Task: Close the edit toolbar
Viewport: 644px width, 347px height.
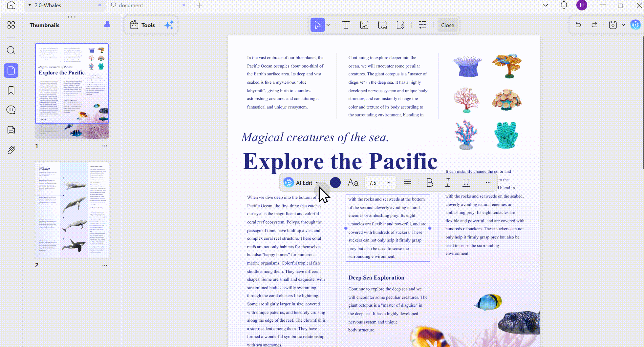Action: coord(447,25)
